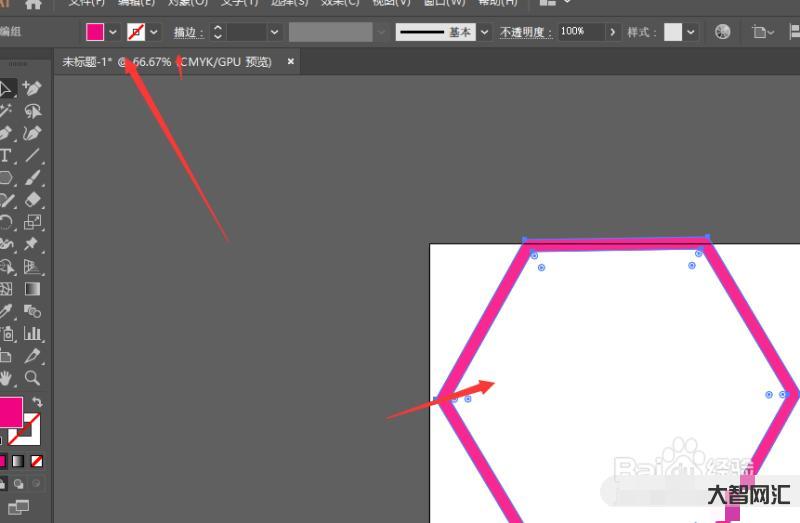Viewport: 800px width, 523px height.
Task: Select the Gradient tool
Action: tap(32, 289)
